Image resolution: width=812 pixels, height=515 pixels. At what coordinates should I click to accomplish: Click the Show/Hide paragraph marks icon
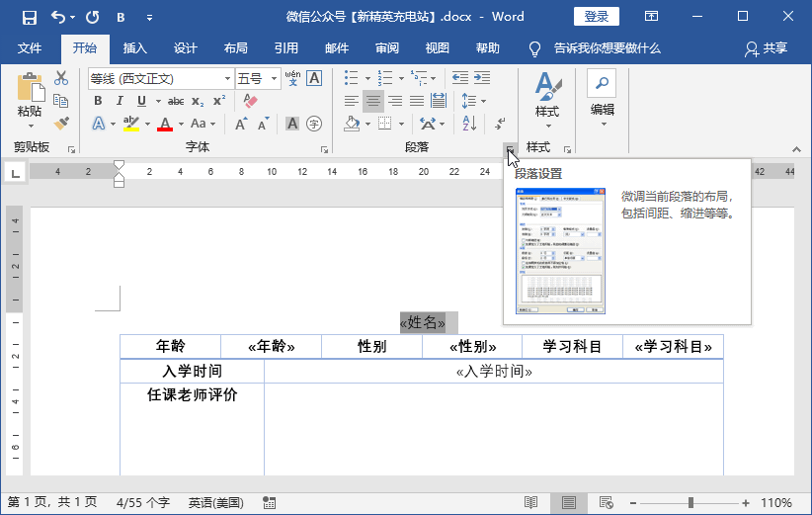[x=500, y=124]
